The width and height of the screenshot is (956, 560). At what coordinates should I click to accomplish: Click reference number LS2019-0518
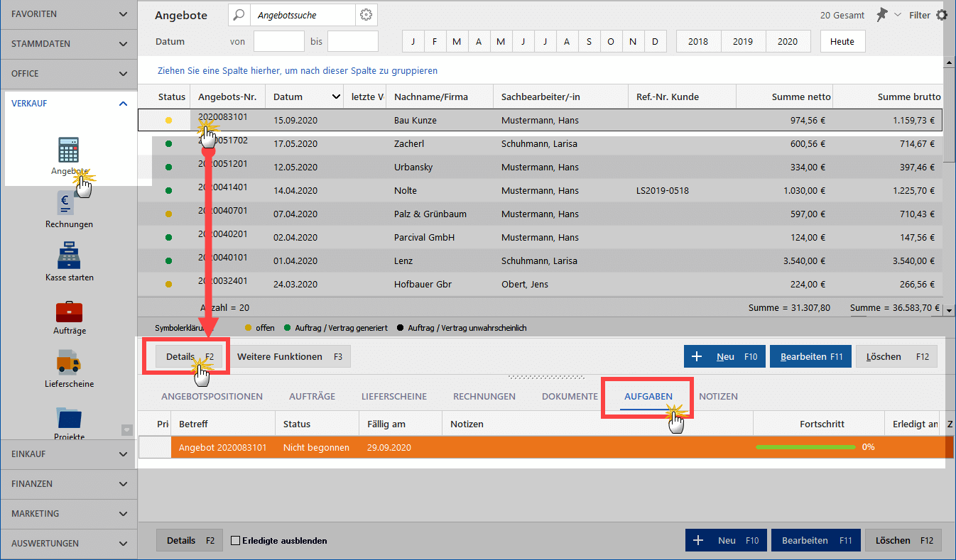[663, 191]
